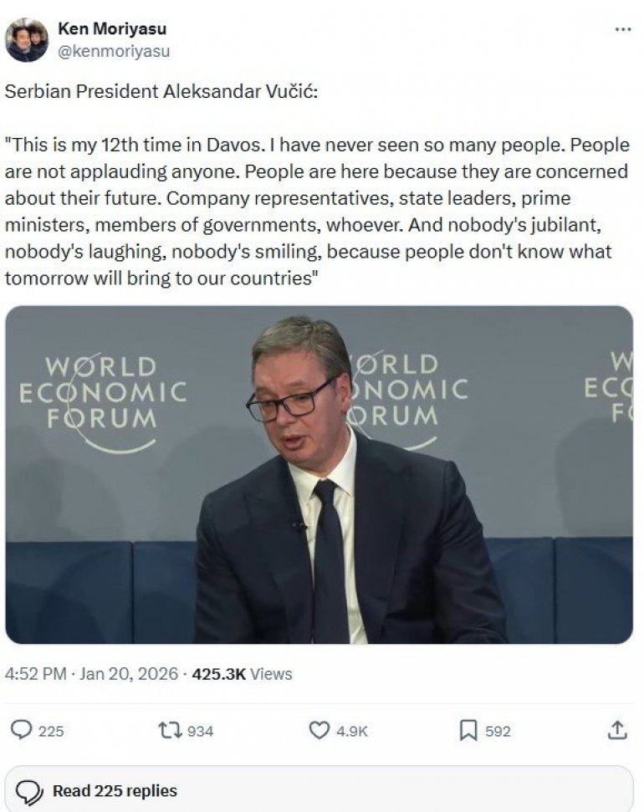
Task: Open the @kenmoriyasu handle link
Action: [114, 51]
